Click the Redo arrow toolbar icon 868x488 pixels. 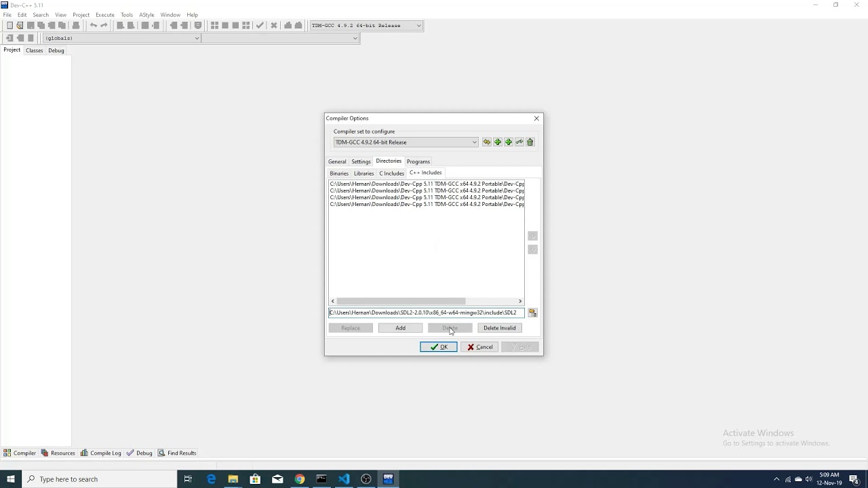coord(104,26)
